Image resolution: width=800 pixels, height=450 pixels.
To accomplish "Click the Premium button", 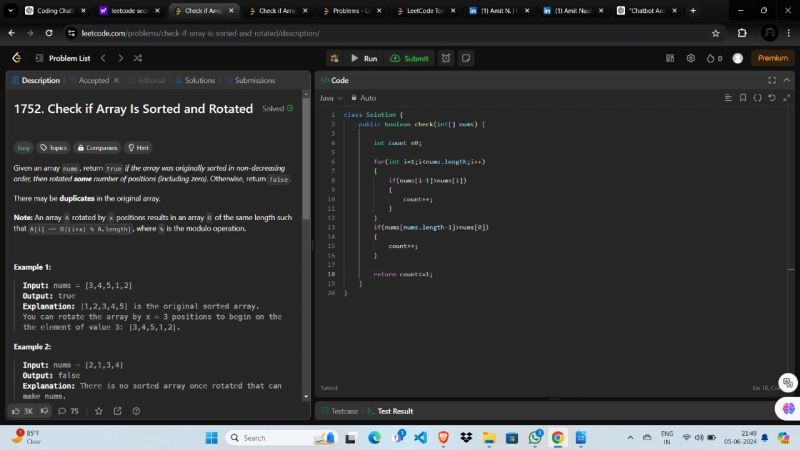I will coord(772,58).
